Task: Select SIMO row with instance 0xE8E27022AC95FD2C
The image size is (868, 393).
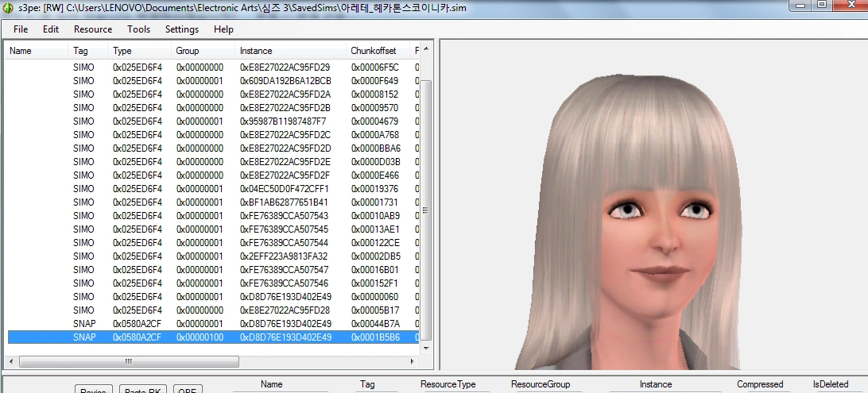Action: point(213,135)
